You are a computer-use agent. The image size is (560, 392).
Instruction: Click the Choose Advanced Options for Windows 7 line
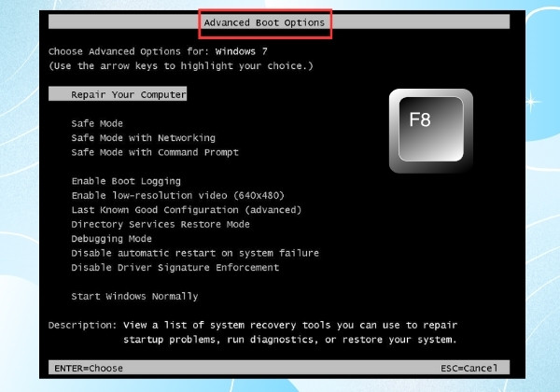pyautogui.click(x=158, y=51)
